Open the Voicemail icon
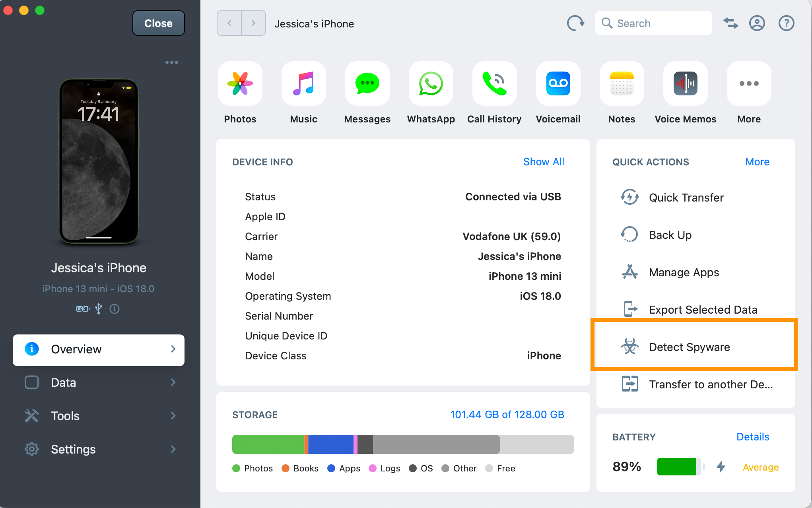 (558, 83)
